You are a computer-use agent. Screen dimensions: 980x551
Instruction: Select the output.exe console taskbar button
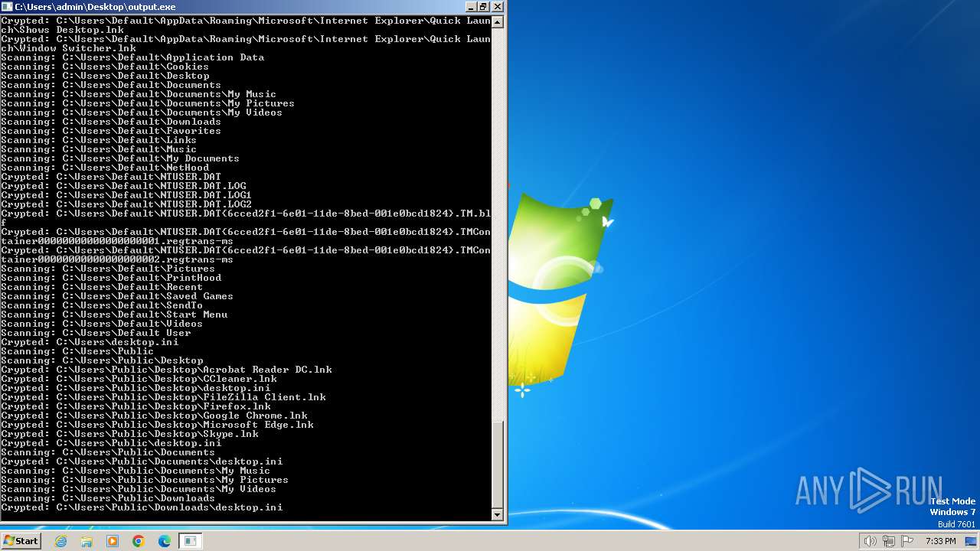(x=191, y=541)
